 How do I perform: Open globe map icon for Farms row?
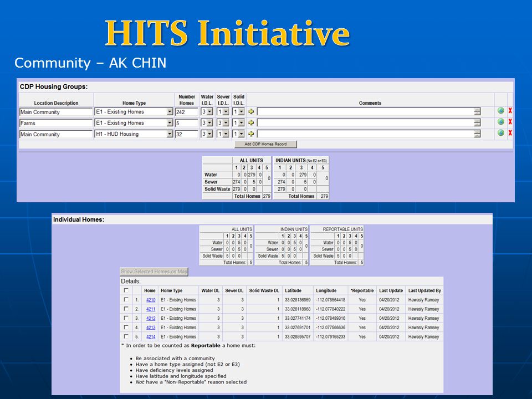[x=501, y=121]
